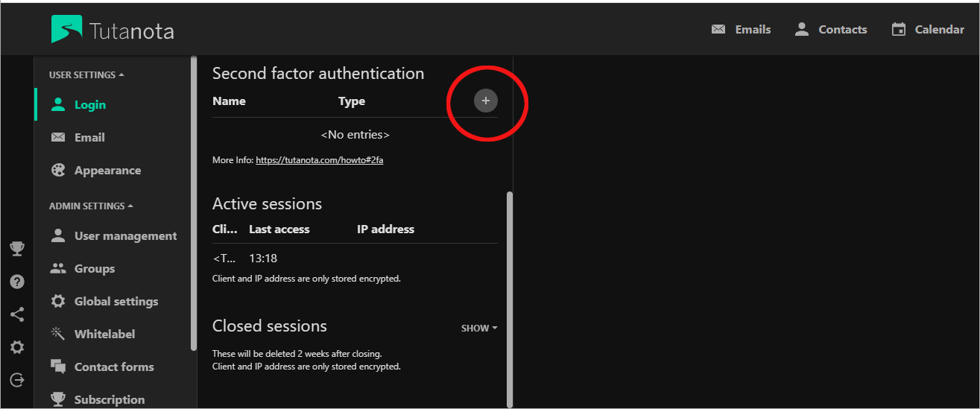Collapse the User Settings section

86,75
